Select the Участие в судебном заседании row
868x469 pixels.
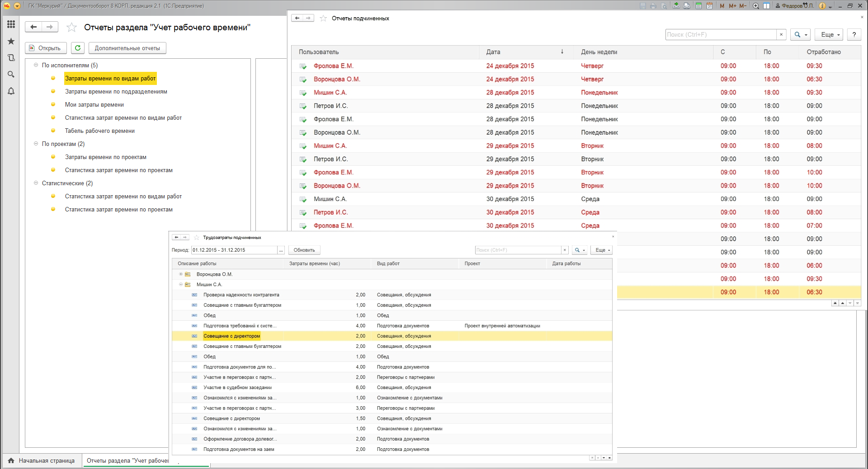[392, 388]
